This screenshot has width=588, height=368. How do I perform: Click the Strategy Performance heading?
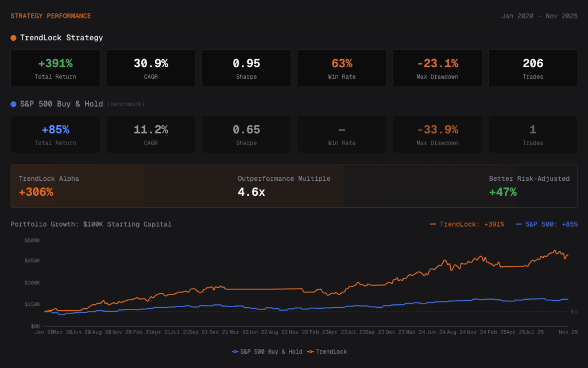coord(51,16)
